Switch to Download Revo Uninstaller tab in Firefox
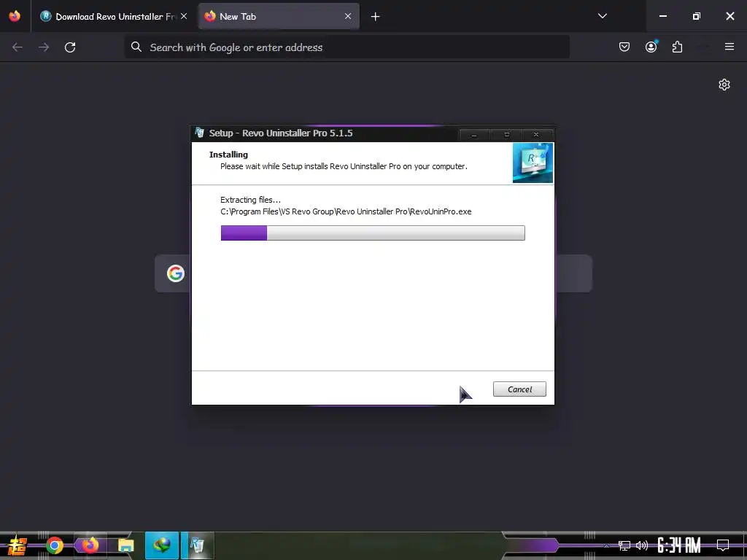The width and height of the screenshot is (747, 560). pos(108,17)
